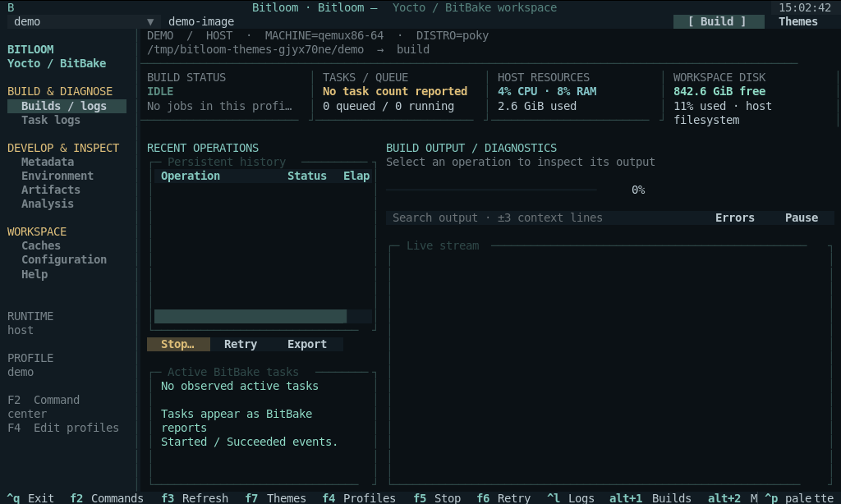Viewport: 841px width, 504px height.
Task: Click the Elap column header
Action: tap(356, 176)
